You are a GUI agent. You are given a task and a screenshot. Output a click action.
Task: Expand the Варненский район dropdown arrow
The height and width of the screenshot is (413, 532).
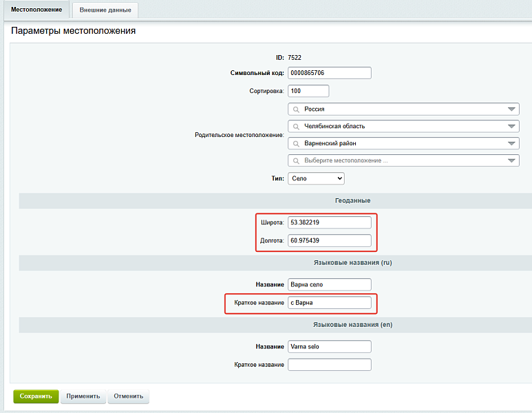(x=511, y=143)
